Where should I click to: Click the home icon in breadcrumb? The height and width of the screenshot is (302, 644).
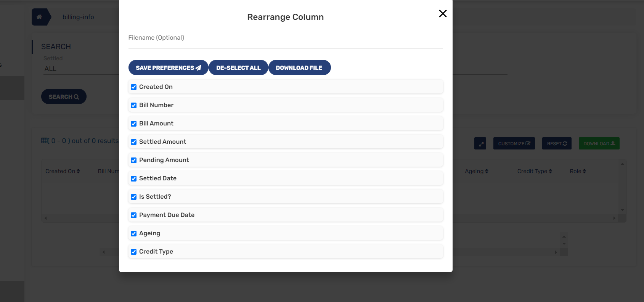tap(39, 17)
